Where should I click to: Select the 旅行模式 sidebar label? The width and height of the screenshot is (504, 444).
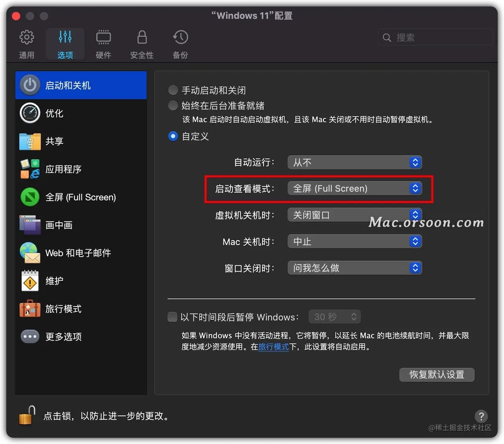[x=63, y=309]
